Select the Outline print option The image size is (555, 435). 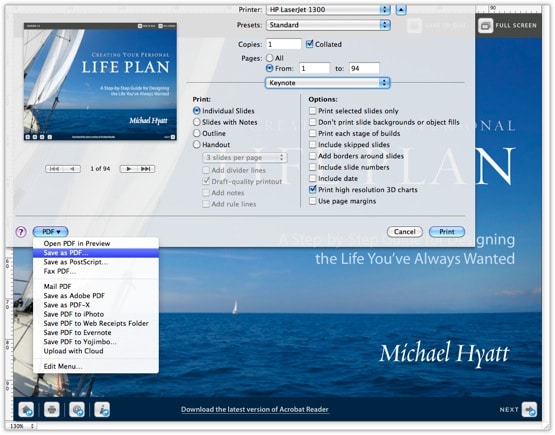(197, 133)
